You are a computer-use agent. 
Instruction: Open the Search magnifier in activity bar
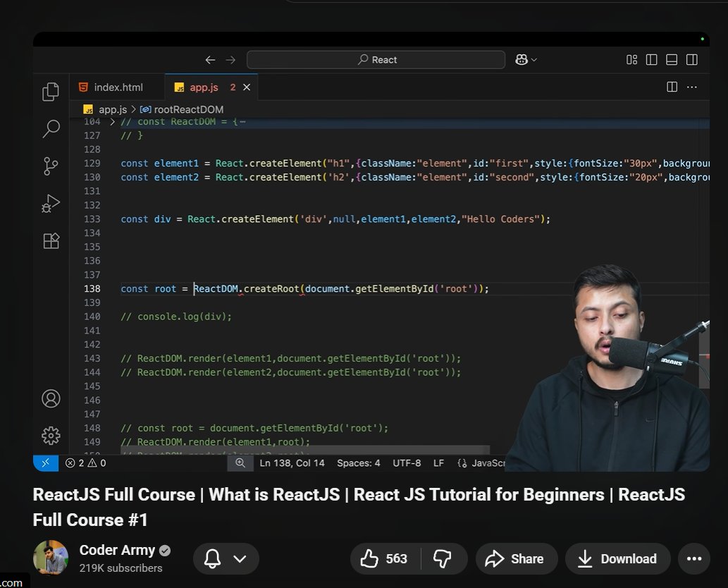pyautogui.click(x=51, y=128)
